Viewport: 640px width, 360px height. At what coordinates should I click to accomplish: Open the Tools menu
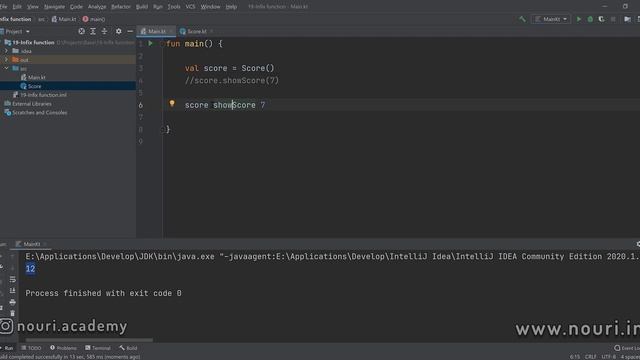tap(174, 7)
